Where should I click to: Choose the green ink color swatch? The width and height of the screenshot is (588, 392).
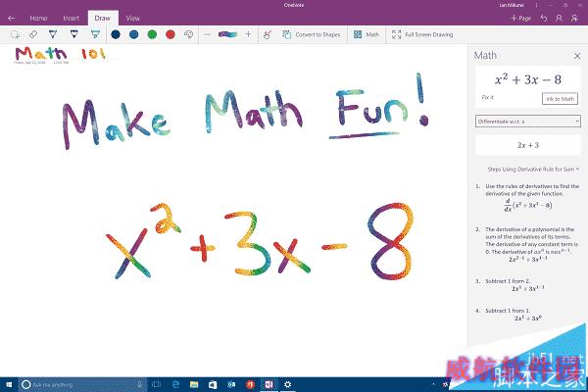152,34
